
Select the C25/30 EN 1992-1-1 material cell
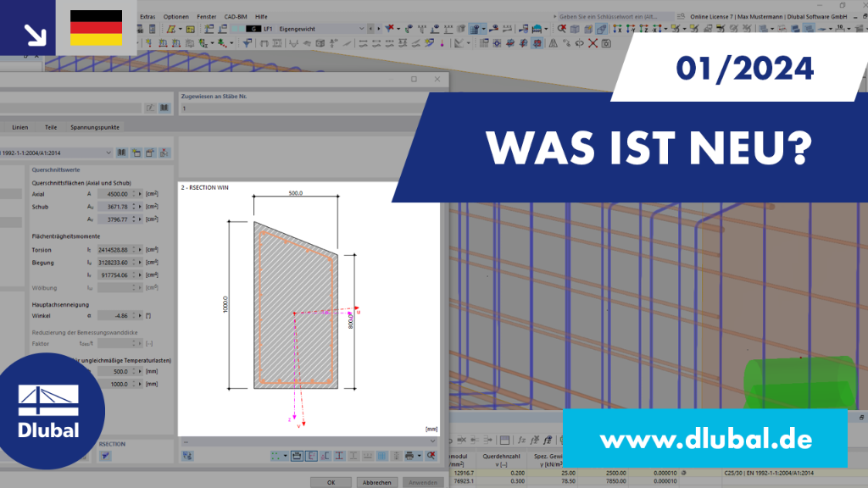(768, 473)
